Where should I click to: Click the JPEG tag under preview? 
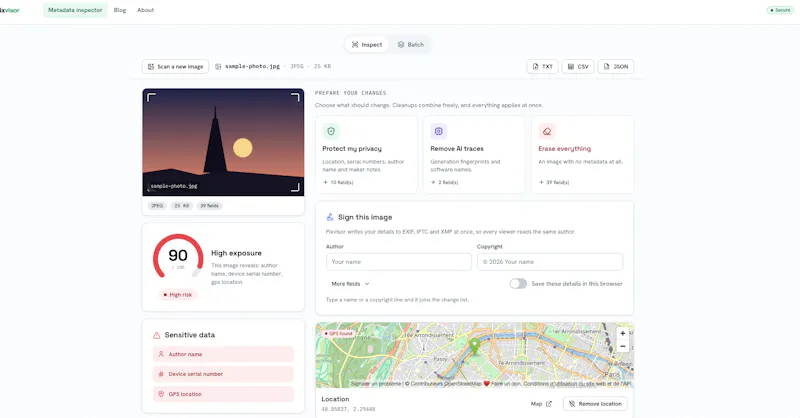pyautogui.click(x=157, y=206)
